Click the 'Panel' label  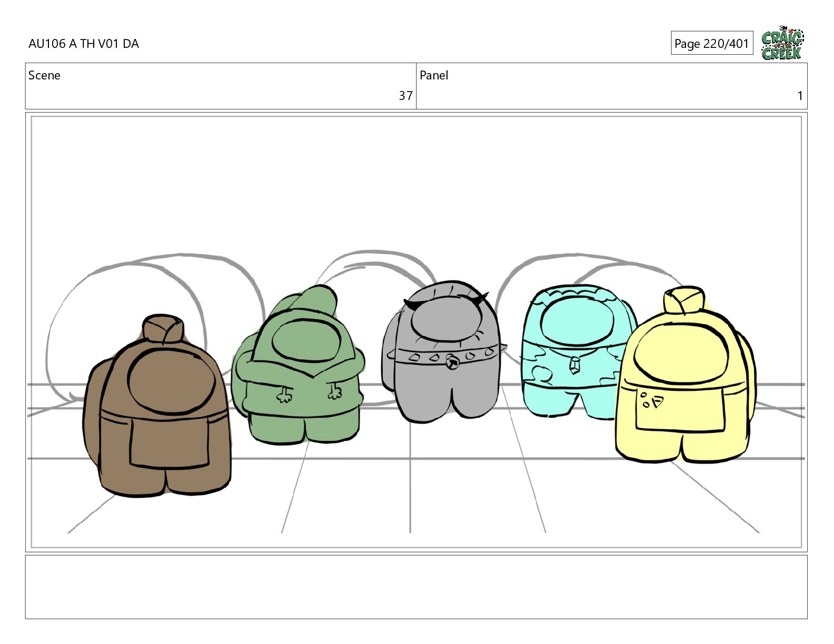(434, 75)
